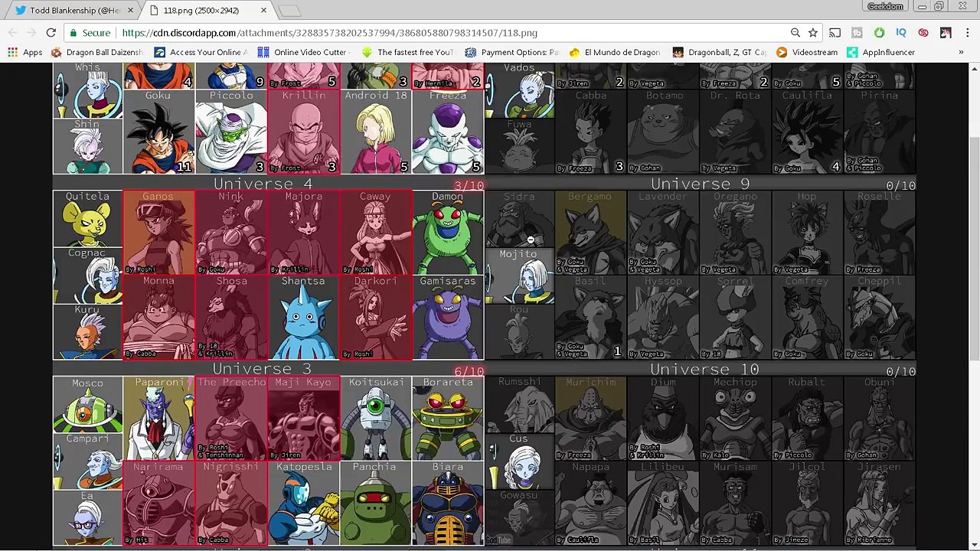Bookmark this page with the star
The height and width of the screenshot is (551, 980).
(x=813, y=33)
